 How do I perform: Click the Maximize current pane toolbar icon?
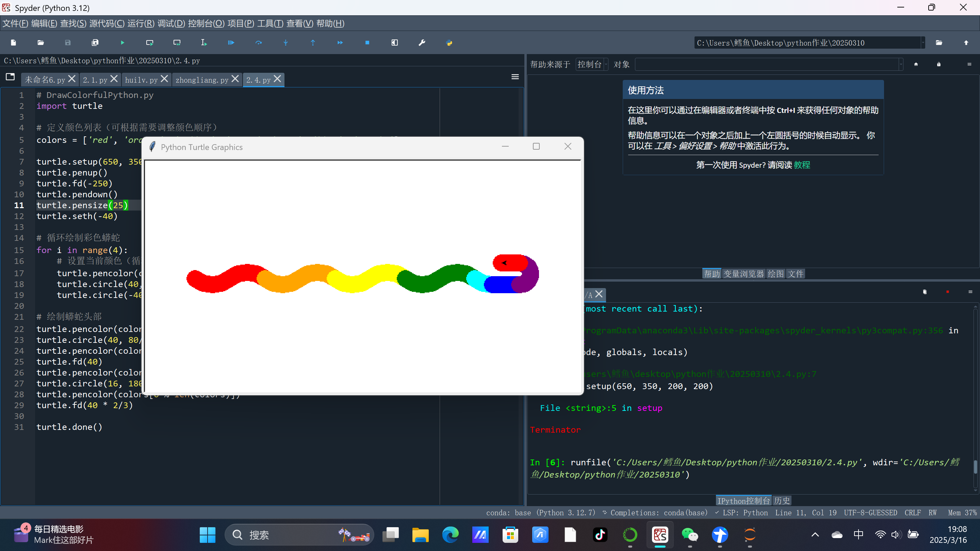coord(394,43)
